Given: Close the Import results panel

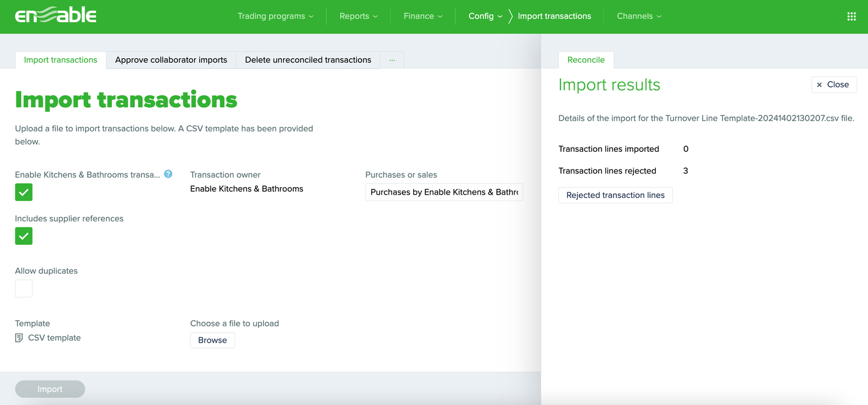Looking at the screenshot, I should tap(834, 84).
